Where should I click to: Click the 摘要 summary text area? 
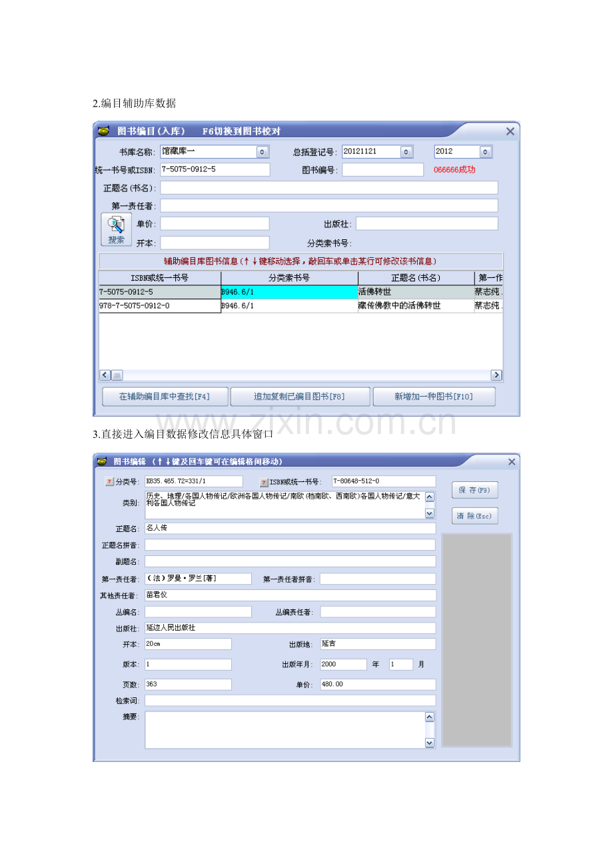point(288,729)
